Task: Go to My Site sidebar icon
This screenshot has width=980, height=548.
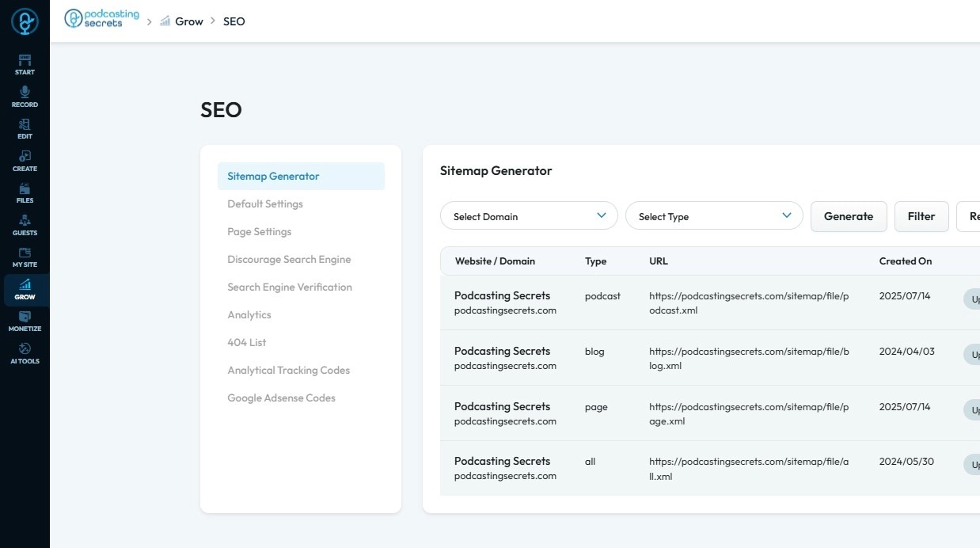Action: tap(25, 257)
